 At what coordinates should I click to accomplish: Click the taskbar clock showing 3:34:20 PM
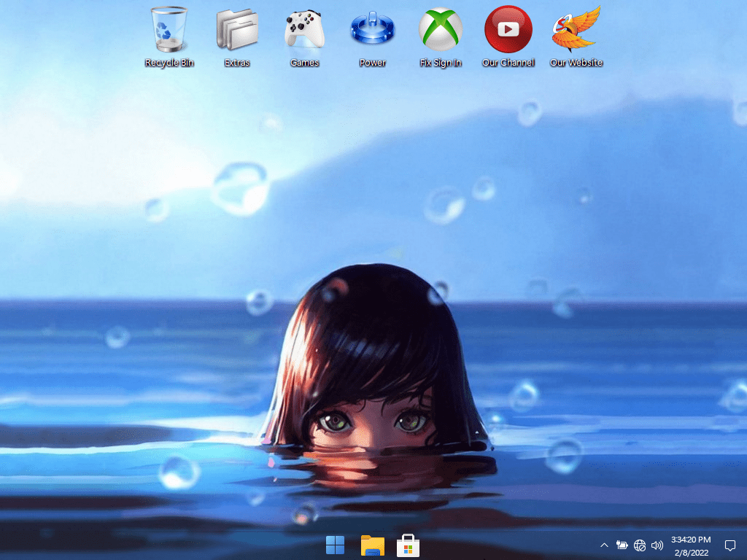click(x=691, y=540)
